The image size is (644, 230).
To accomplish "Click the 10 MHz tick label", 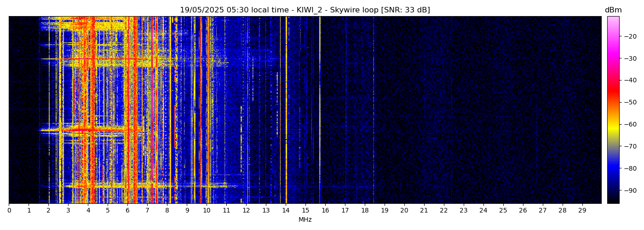I will [x=207, y=211].
